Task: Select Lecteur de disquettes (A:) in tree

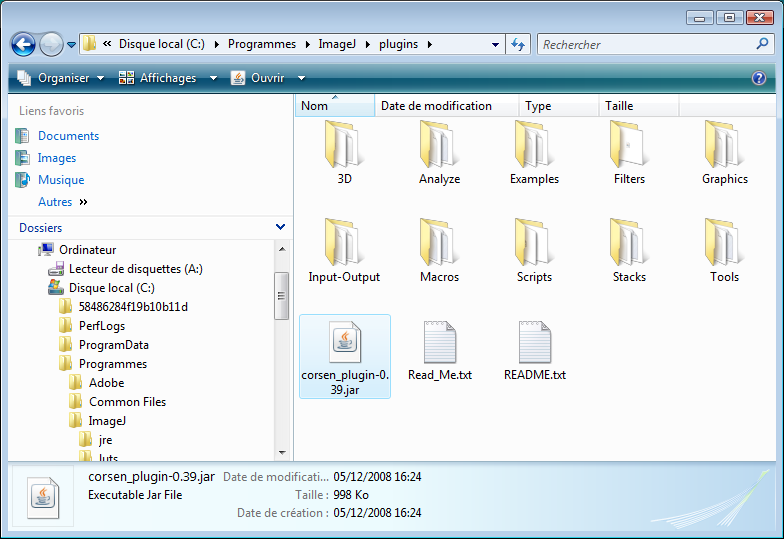Action: pyautogui.click(x=136, y=269)
